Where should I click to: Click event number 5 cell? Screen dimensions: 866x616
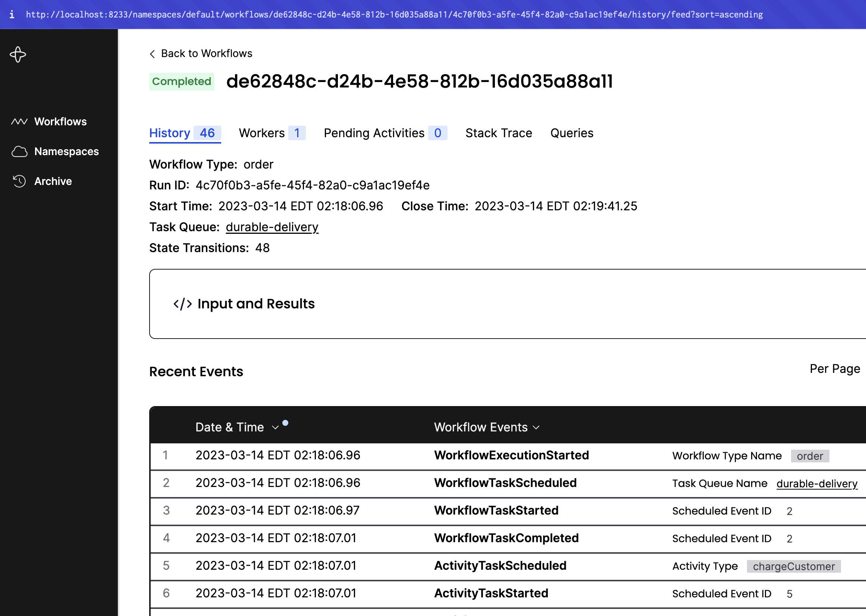tap(166, 566)
